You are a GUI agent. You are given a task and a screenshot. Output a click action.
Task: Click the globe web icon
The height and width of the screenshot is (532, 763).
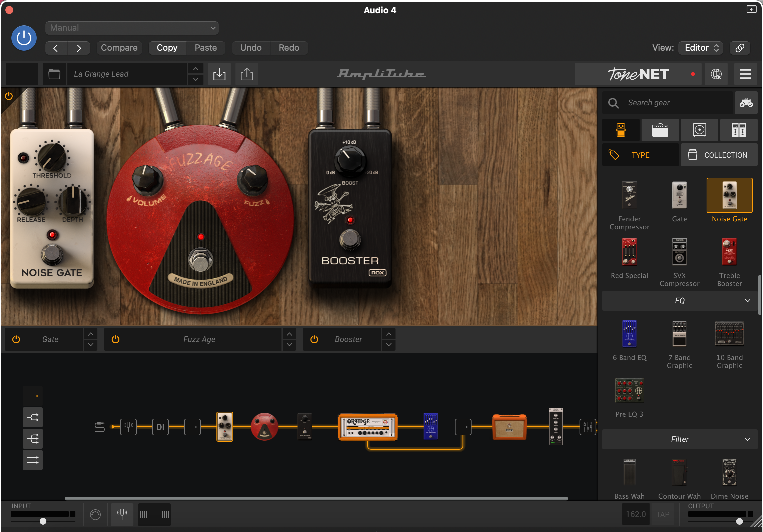click(x=716, y=74)
